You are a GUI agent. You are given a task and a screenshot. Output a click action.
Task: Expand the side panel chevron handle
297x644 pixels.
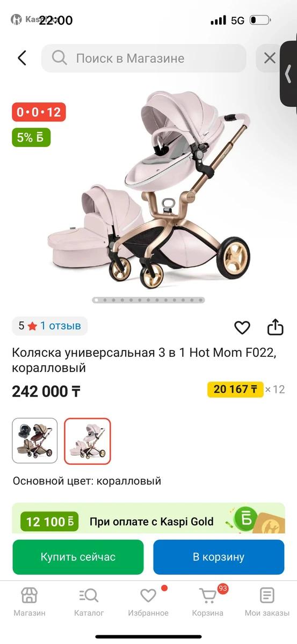pyautogui.click(x=289, y=74)
